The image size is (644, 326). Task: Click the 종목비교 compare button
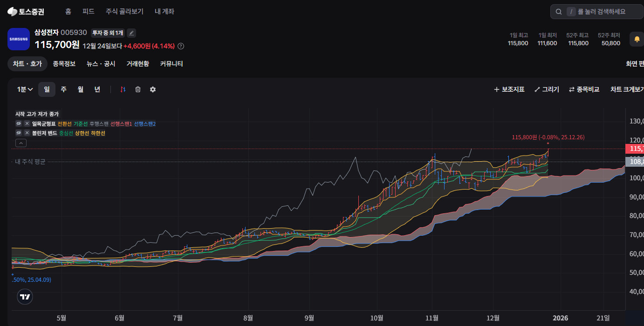(584, 89)
